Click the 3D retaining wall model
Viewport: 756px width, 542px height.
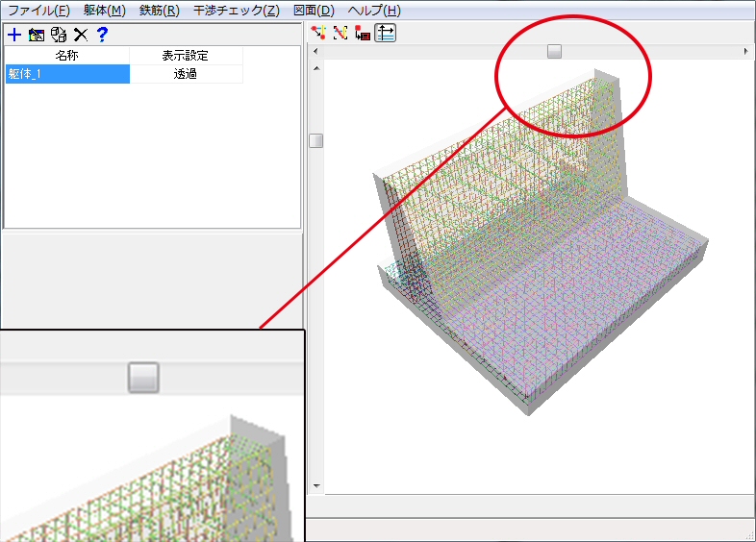tap(540, 241)
